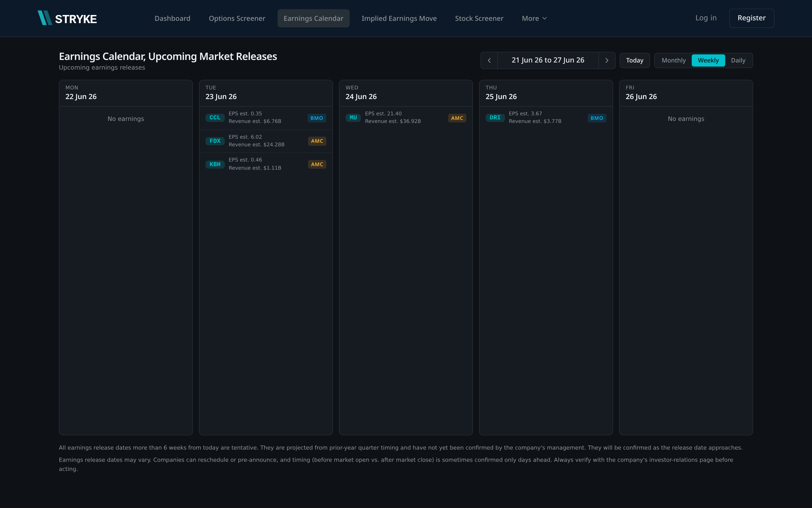Expand the More menu chevron
The height and width of the screenshot is (508, 812).
(x=545, y=19)
